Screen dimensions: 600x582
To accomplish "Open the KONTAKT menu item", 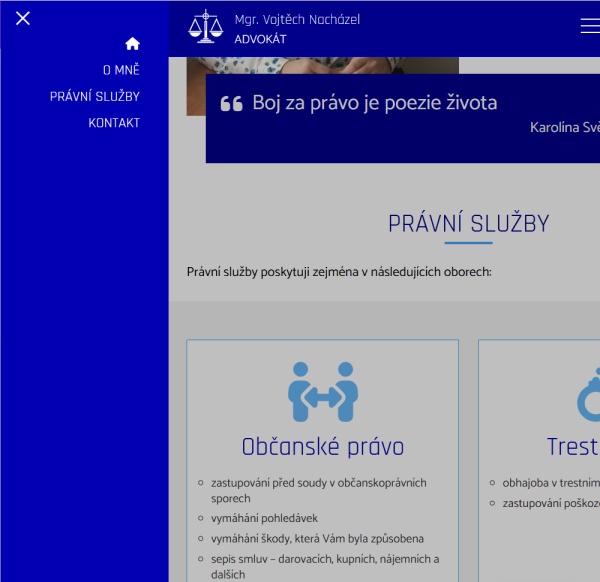I will [114, 123].
